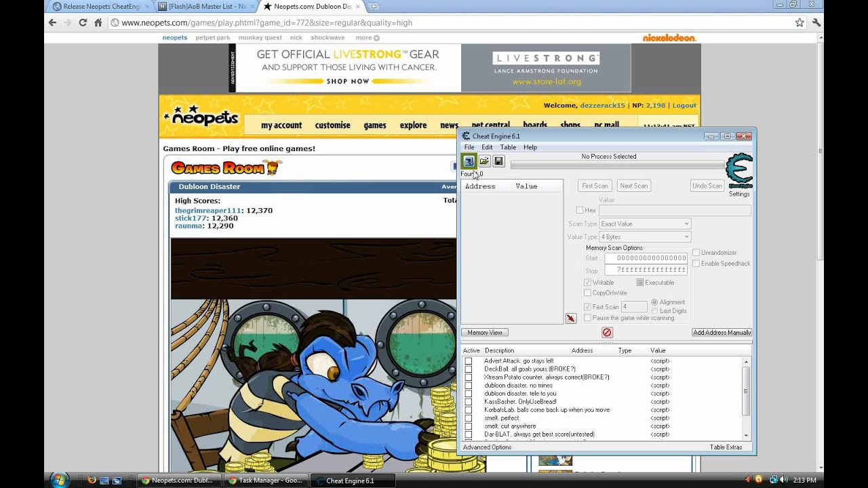Open Cheat Engine Help menu
868x488 pixels.
[x=530, y=147]
